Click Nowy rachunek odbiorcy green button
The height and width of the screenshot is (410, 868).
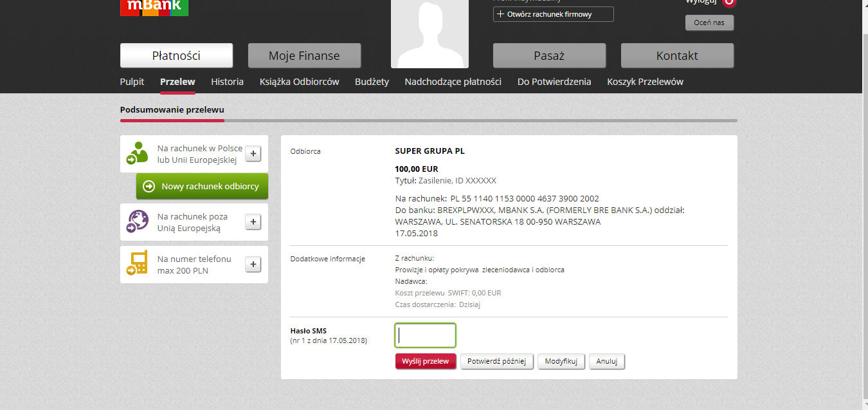click(x=202, y=186)
